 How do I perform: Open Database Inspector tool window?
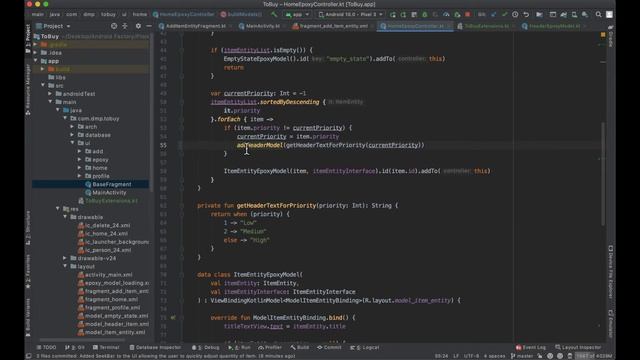[x=155, y=347]
